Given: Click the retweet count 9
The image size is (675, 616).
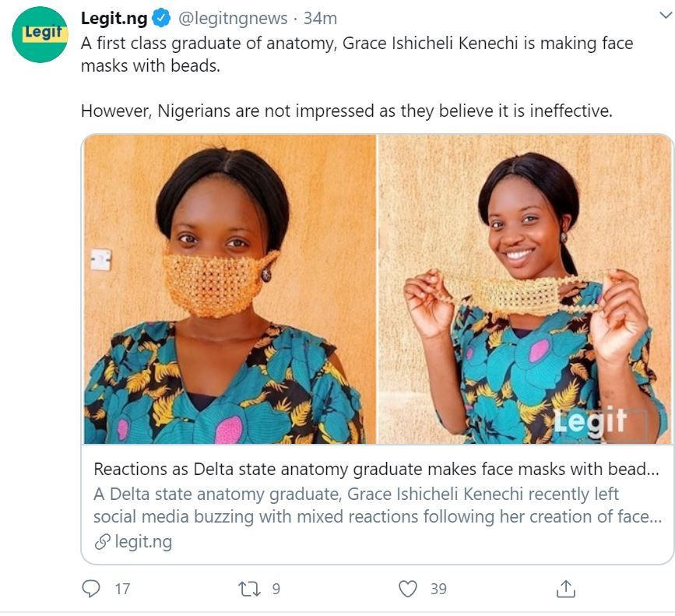Looking at the screenshot, I should (276, 590).
